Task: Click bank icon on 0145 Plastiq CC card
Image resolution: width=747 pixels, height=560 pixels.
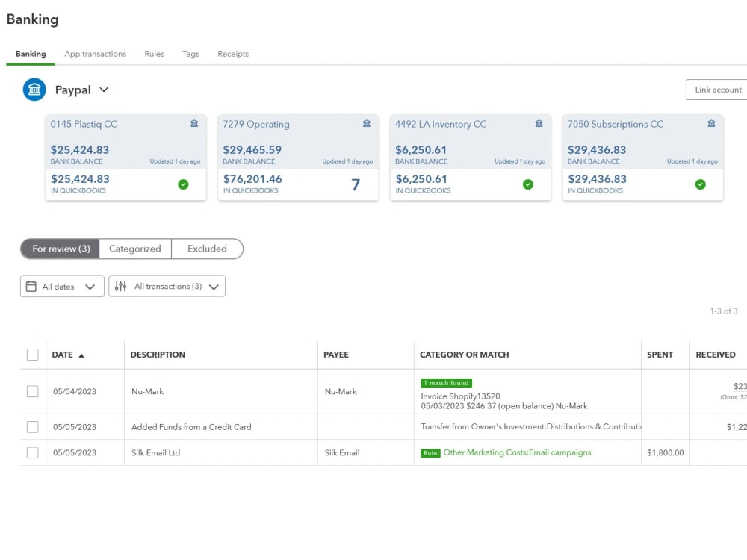Action: point(194,124)
